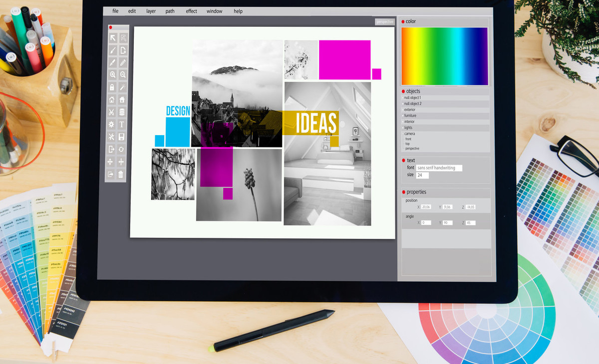This screenshot has width=599, height=364.
Task: Pick a color from the rainbow gradient
Action: pos(445,56)
